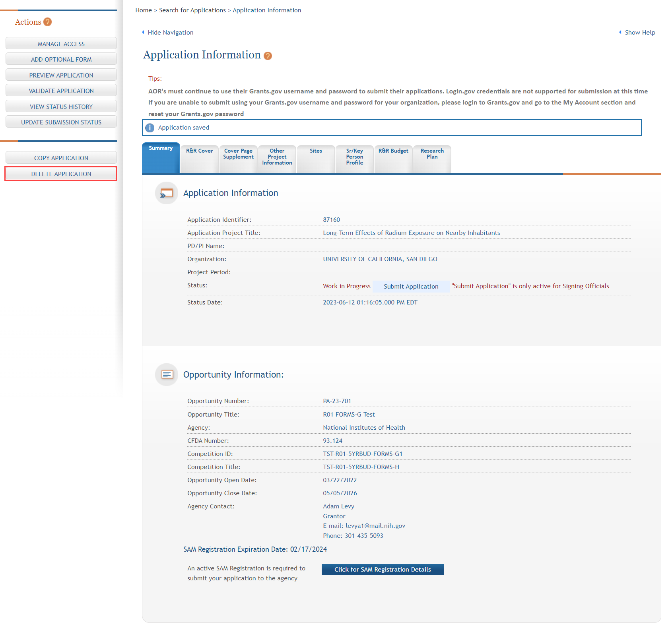
Task: Email agency contact levya1@mail.nih.gov
Action: [x=375, y=525]
